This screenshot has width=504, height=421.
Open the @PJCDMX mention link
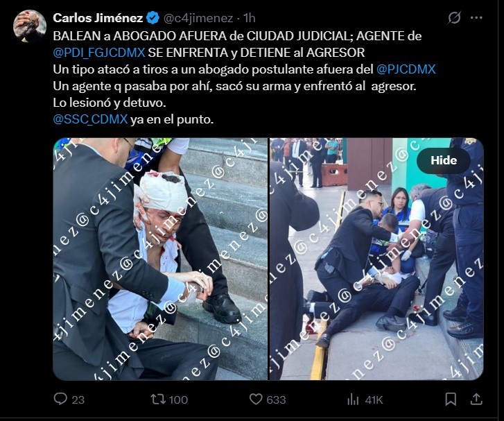tap(406, 69)
